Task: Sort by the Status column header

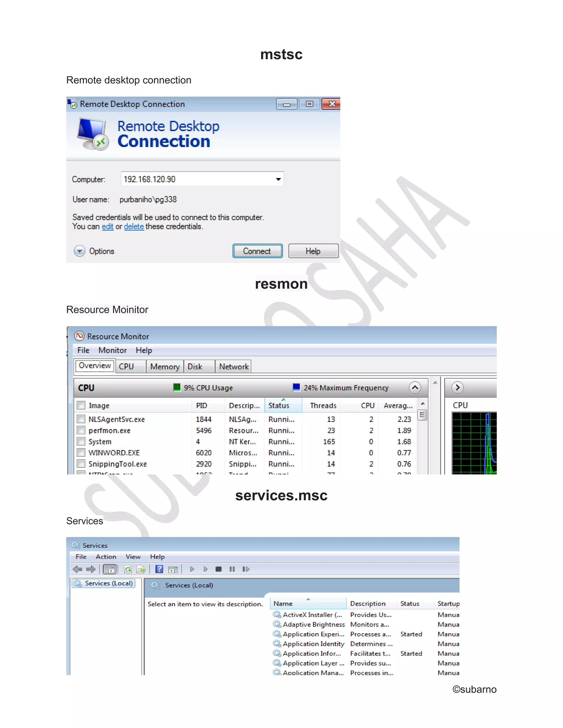Action: (283, 405)
